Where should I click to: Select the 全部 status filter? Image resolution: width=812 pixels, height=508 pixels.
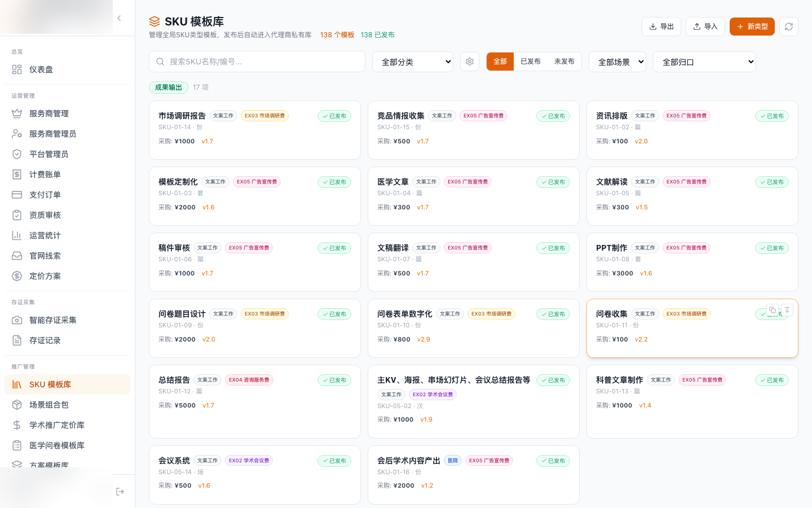tap(500, 62)
